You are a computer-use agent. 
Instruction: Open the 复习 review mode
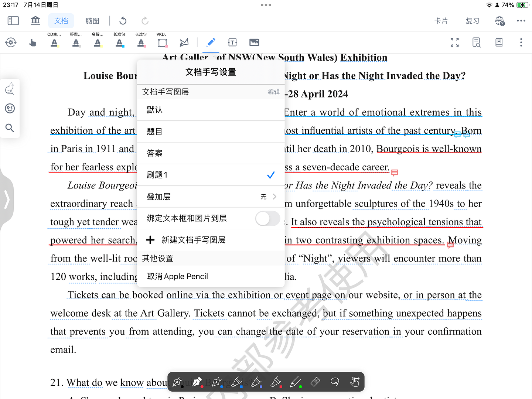coord(473,21)
